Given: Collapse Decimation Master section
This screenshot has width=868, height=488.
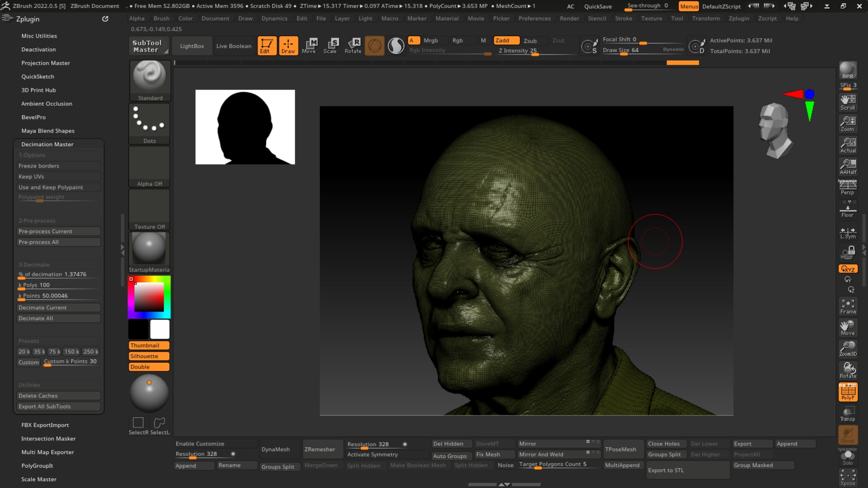Looking at the screenshot, I should coord(47,144).
